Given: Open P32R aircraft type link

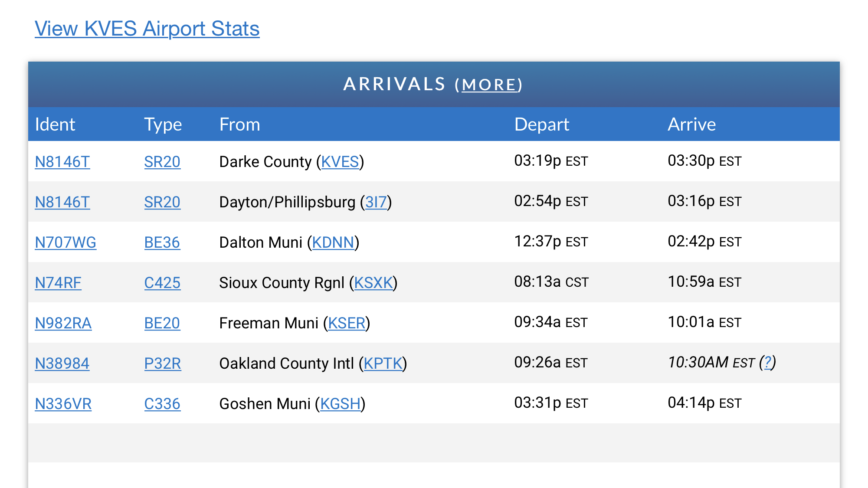Looking at the screenshot, I should tap(163, 364).
